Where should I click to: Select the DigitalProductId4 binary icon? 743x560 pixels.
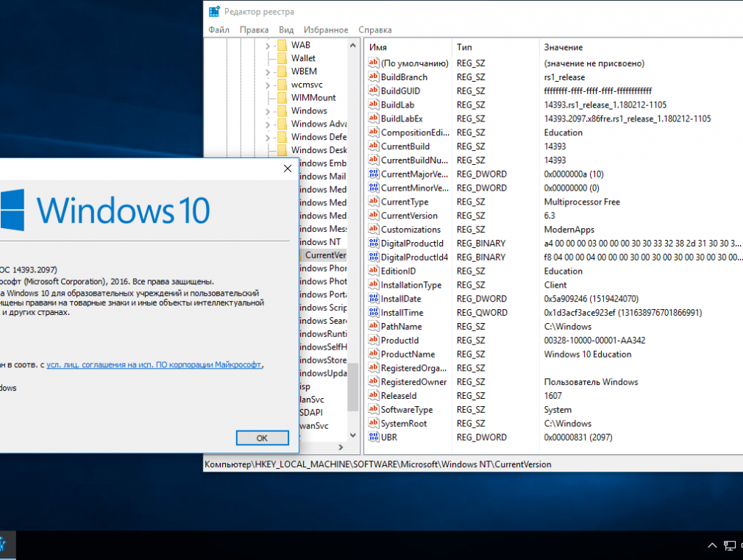pyautogui.click(x=374, y=257)
